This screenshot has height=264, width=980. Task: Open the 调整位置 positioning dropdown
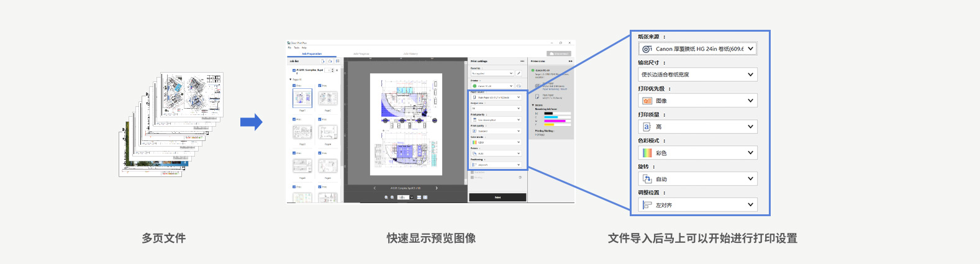(x=698, y=205)
